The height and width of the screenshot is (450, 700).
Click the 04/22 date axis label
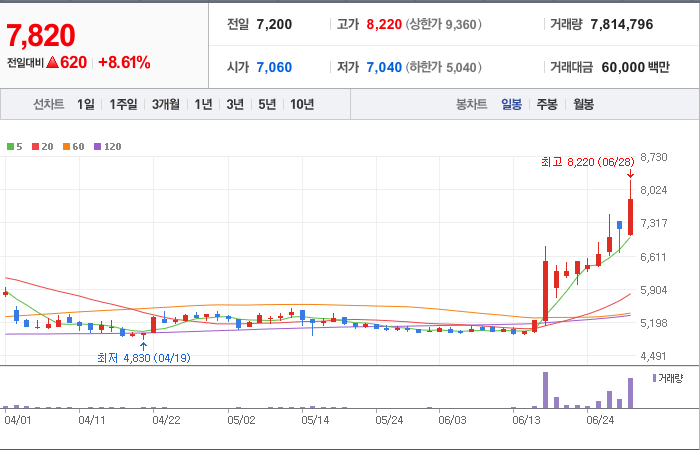(166, 420)
